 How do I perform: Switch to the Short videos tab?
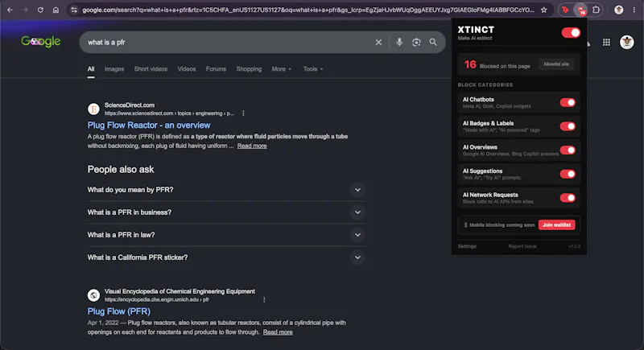tap(151, 69)
